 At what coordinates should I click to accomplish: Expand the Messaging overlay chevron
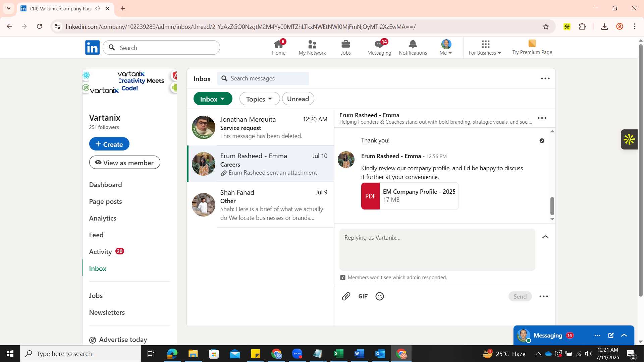point(624,336)
